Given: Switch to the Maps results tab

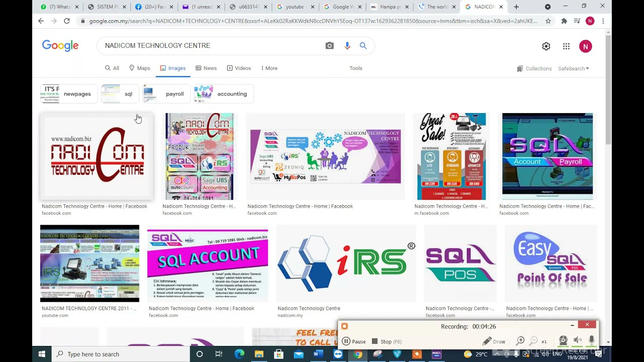Looking at the screenshot, I should (139, 68).
